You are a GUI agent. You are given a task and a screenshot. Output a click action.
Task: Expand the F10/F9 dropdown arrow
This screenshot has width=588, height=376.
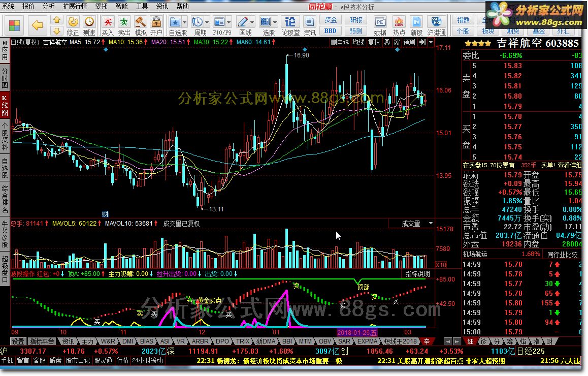[x=228, y=22]
